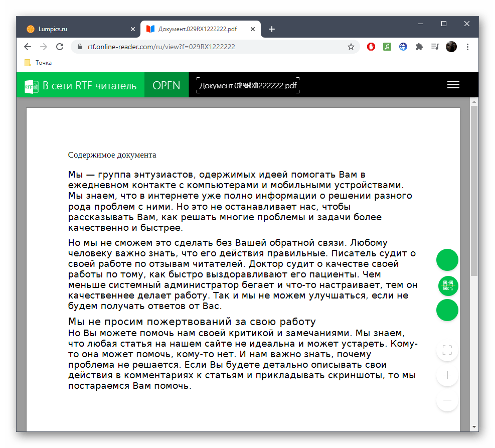Zoom in with the plus button

447,375
